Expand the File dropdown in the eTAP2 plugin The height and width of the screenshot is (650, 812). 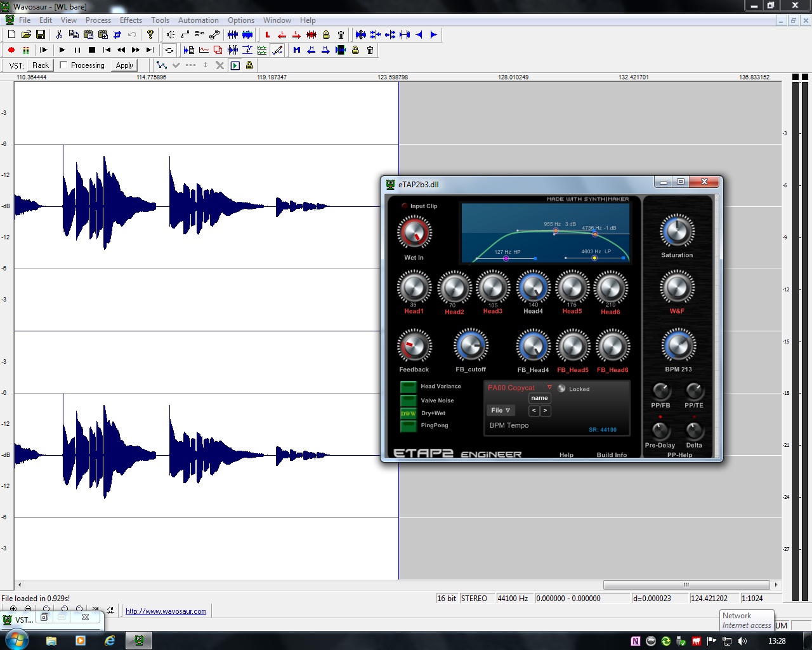tap(501, 411)
